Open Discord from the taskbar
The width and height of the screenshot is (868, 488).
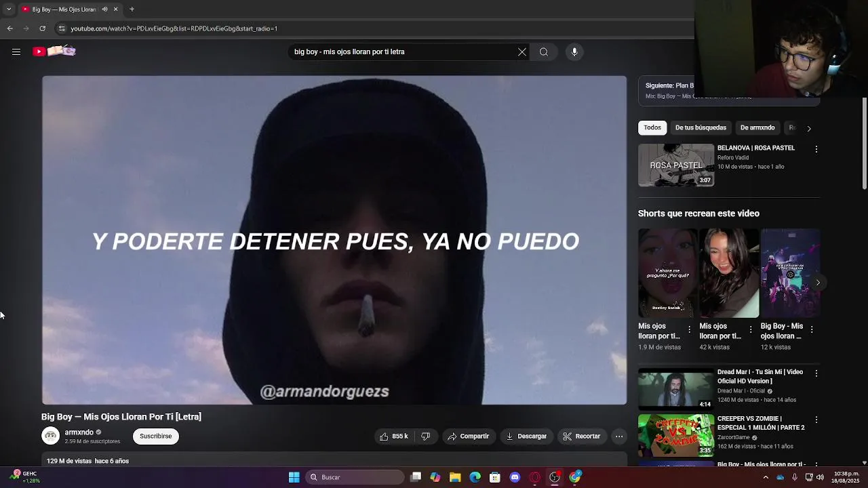click(515, 477)
